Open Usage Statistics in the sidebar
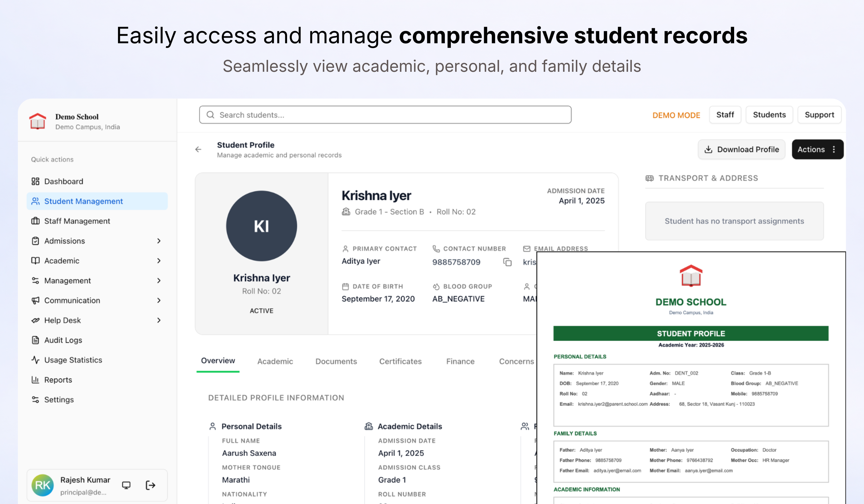The width and height of the screenshot is (864, 504). [x=73, y=360]
